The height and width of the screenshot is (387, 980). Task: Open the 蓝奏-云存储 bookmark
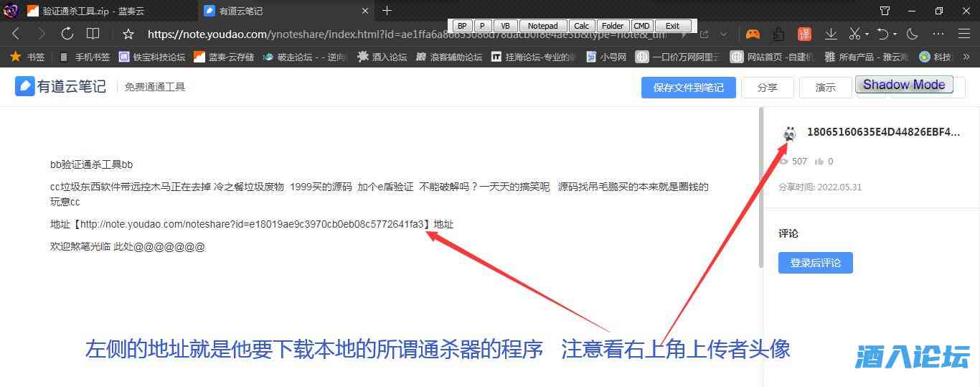223,57
